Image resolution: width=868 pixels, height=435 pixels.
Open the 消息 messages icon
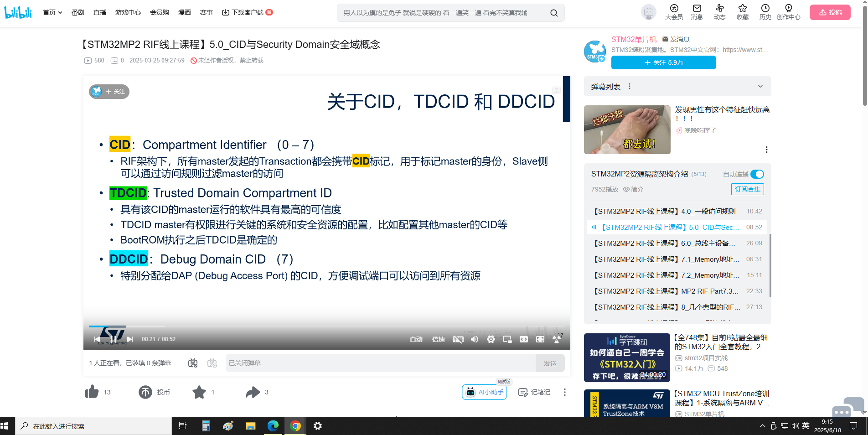click(x=697, y=12)
